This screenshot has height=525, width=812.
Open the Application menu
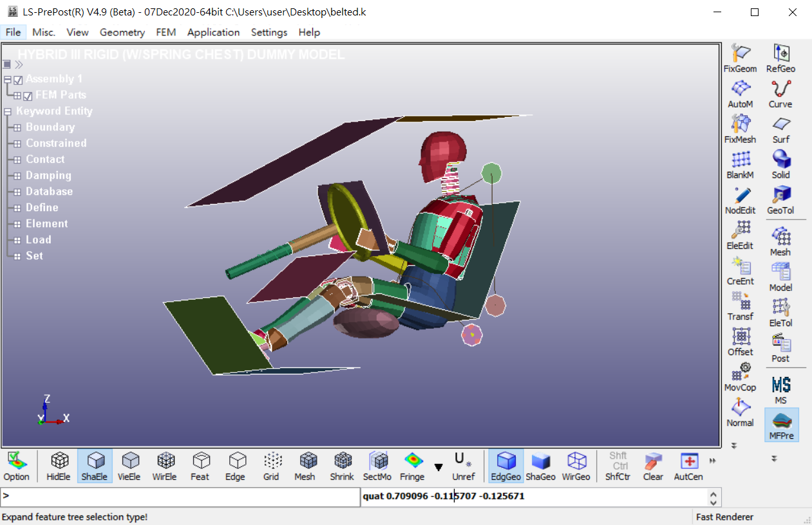(x=213, y=32)
